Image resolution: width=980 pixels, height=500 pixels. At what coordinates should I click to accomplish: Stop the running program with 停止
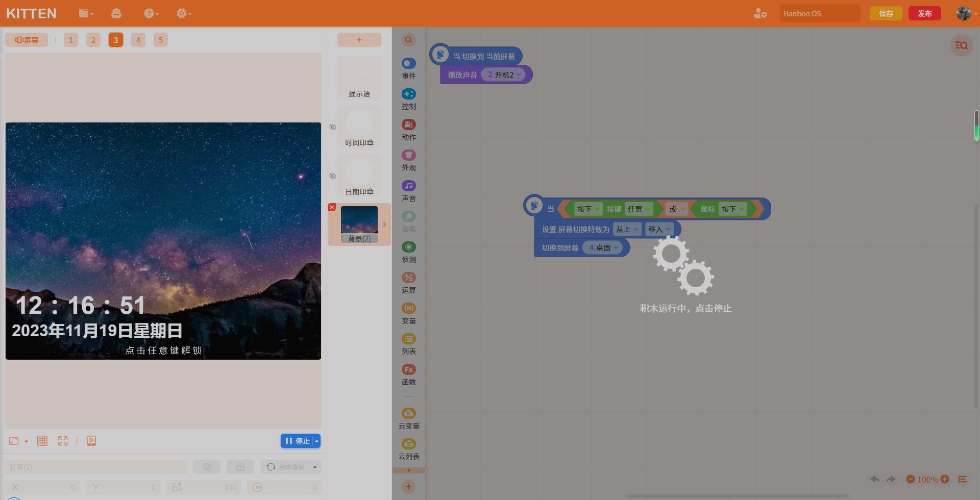point(298,441)
